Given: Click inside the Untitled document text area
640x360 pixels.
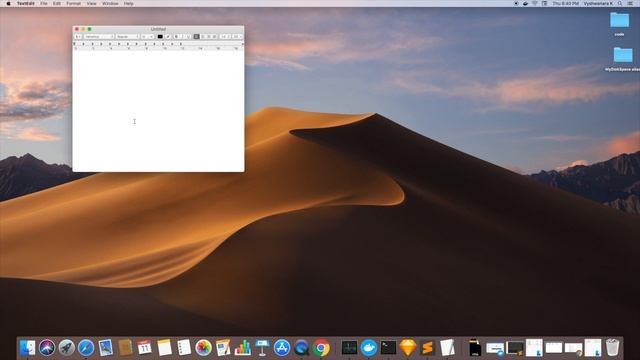Looking at the screenshot, I should click(158, 111).
